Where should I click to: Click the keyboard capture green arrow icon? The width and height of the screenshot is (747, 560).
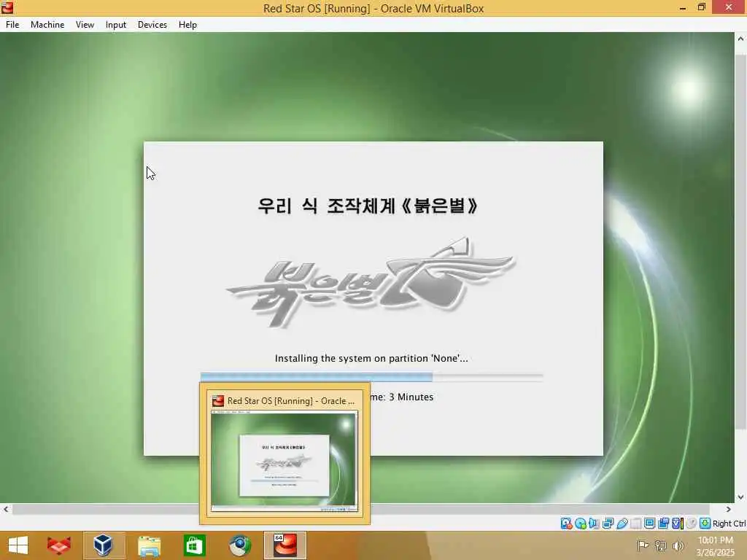[x=705, y=524]
